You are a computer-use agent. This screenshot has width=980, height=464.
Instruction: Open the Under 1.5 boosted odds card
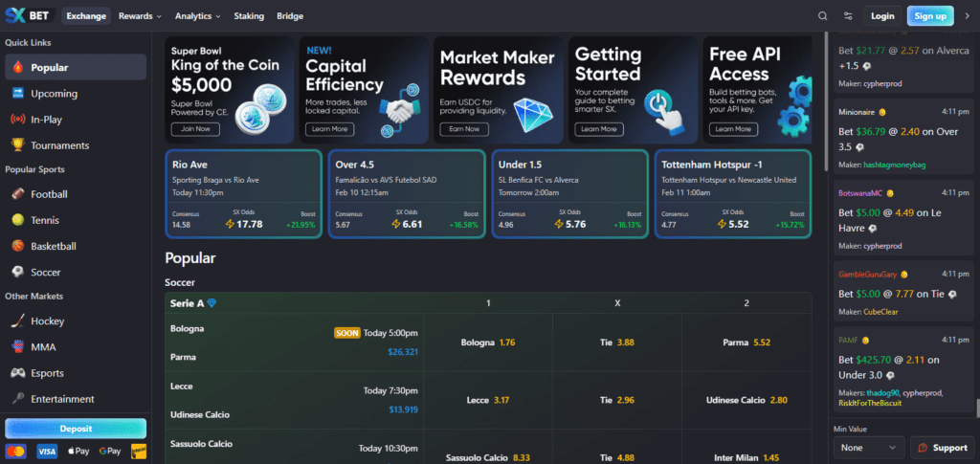(x=570, y=194)
